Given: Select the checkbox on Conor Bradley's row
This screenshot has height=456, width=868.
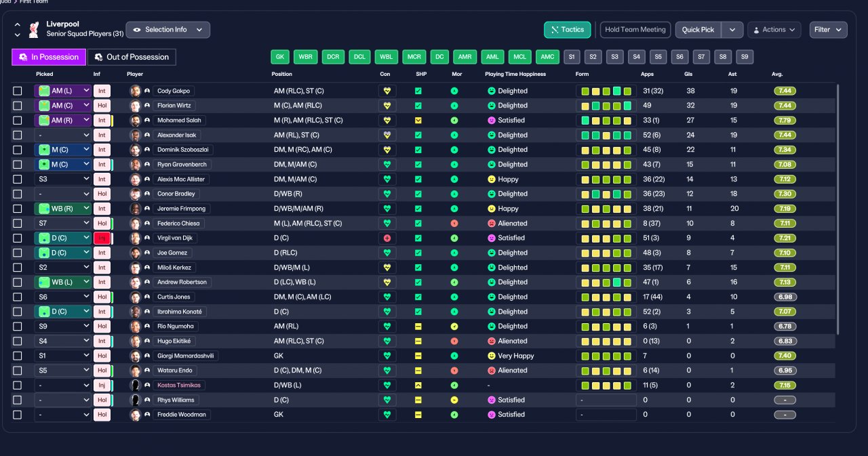Looking at the screenshot, I should tap(18, 194).
